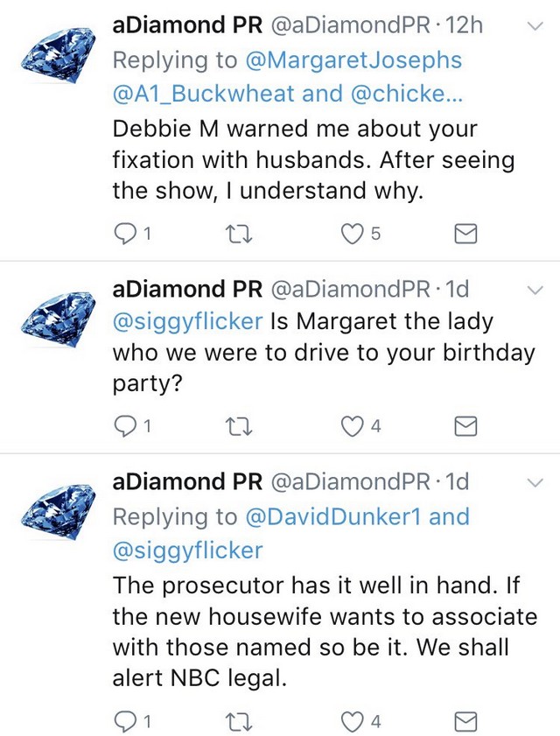Like the birthday party tweet
The height and width of the screenshot is (736, 560).
pyautogui.click(x=351, y=426)
